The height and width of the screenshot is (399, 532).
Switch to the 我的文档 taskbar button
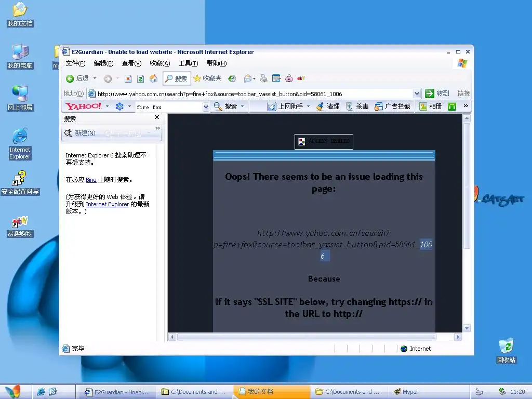(x=272, y=392)
